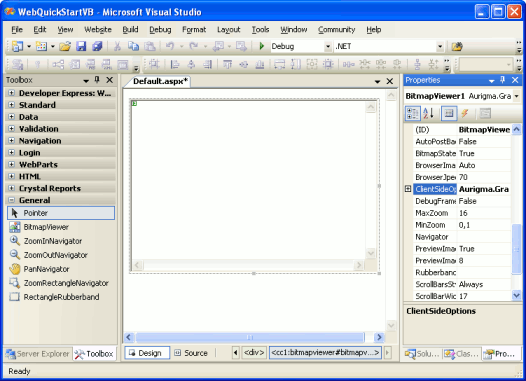Image resolution: width=526 pixels, height=381 pixels.
Task: Expand the Data toolbox group
Action: point(11,117)
